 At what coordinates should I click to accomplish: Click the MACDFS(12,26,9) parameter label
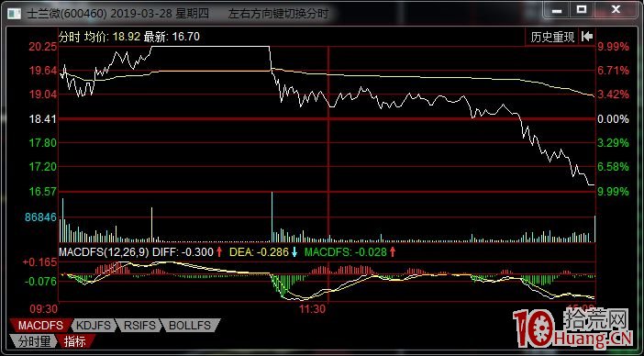click(104, 251)
